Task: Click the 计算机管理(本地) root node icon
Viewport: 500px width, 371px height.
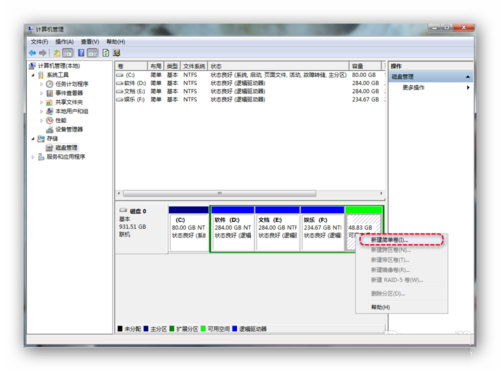Action: (x=32, y=66)
